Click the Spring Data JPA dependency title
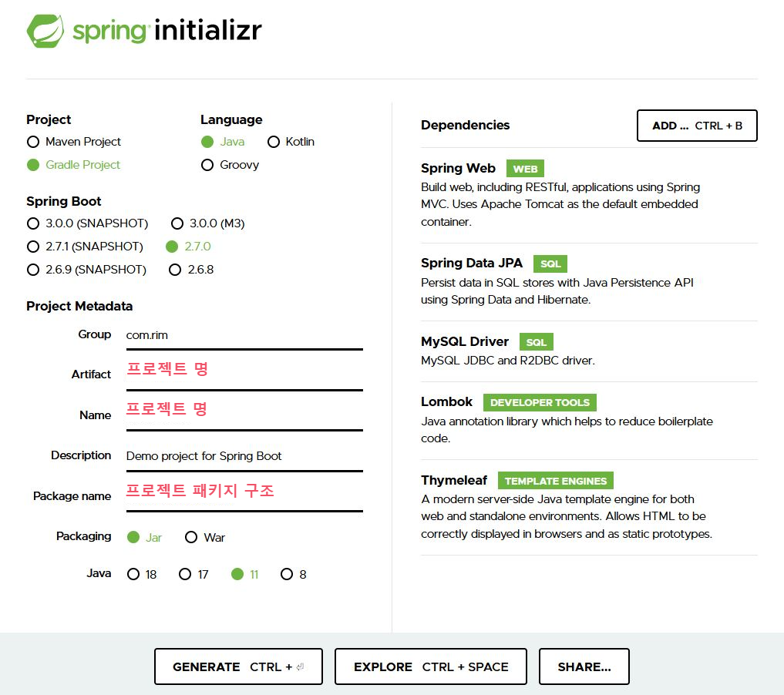784x695 pixels. [x=472, y=263]
